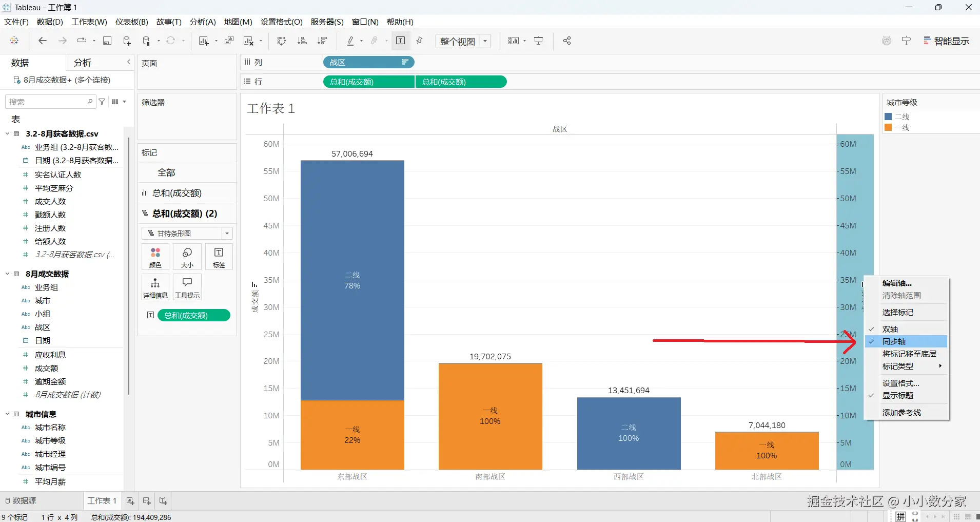Toggle the 同步轴 synchronize axis option
Viewport: 980px width, 522px height.
click(x=906, y=341)
